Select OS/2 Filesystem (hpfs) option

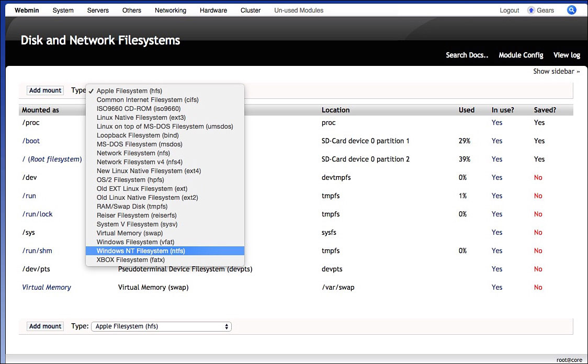pos(165,179)
